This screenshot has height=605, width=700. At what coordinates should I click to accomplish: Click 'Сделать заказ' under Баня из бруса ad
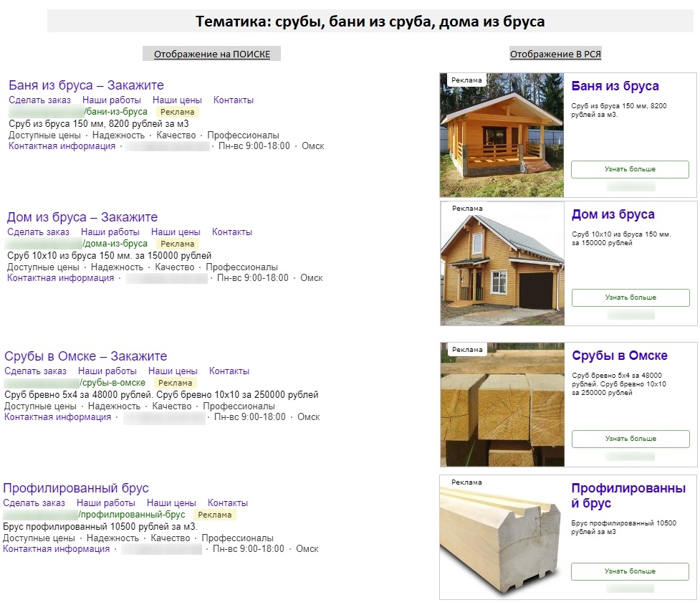[x=39, y=100]
